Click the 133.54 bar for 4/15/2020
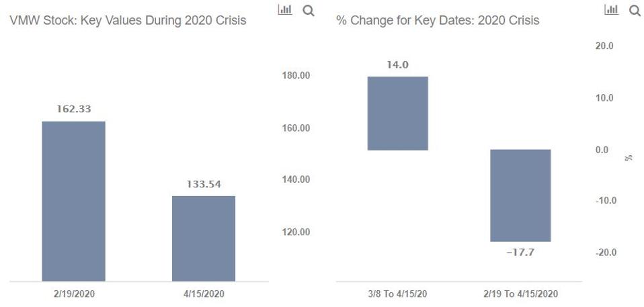 coord(204,238)
